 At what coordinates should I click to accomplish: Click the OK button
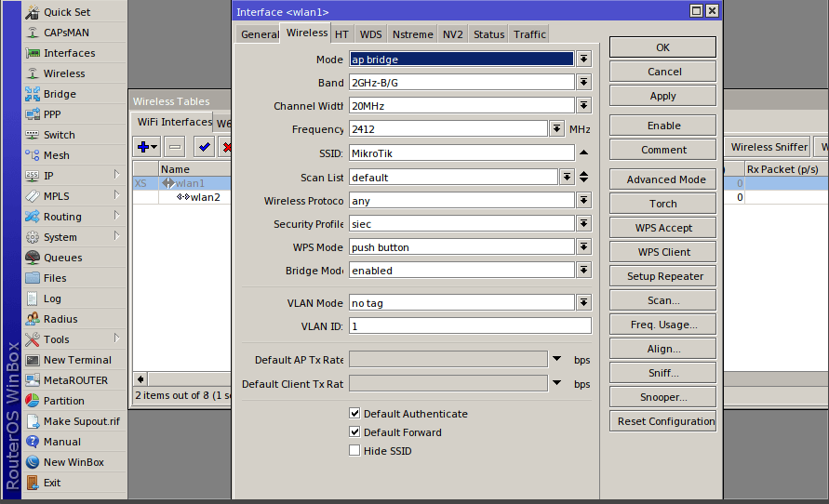click(662, 47)
